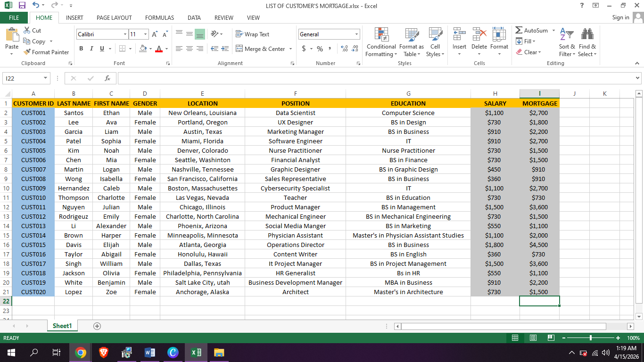Click the fill color bucket swatch
Image resolution: width=644 pixels, height=362 pixels.
tap(143, 49)
